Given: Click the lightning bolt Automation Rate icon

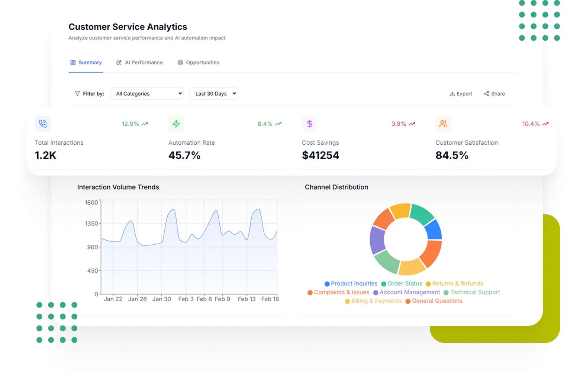Looking at the screenshot, I should [176, 124].
